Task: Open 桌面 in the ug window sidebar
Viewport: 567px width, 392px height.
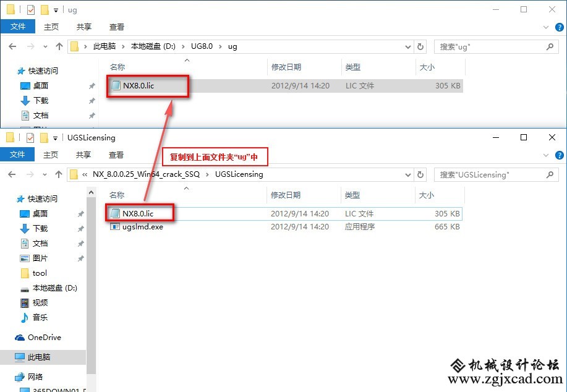Action: (x=41, y=86)
